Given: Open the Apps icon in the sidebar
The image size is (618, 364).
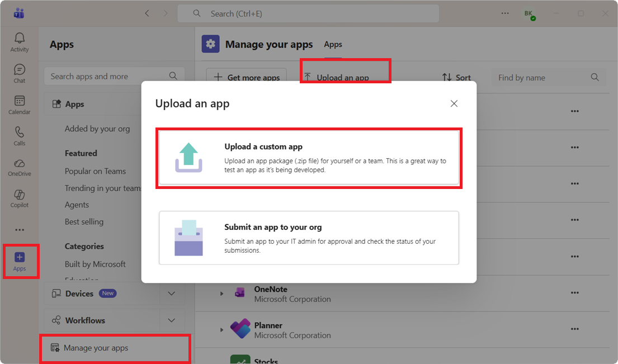Looking at the screenshot, I should click(x=20, y=259).
